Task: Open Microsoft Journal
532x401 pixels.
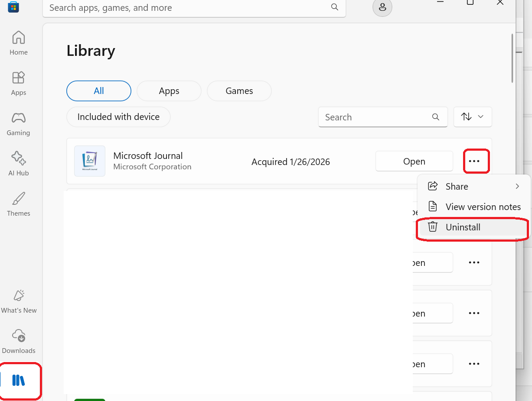Action: (x=414, y=161)
